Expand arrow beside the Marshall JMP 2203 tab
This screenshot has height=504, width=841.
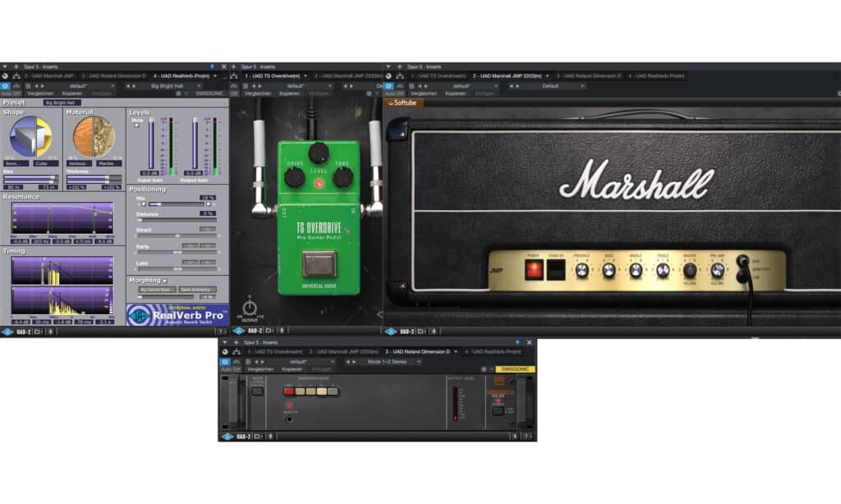547,76
